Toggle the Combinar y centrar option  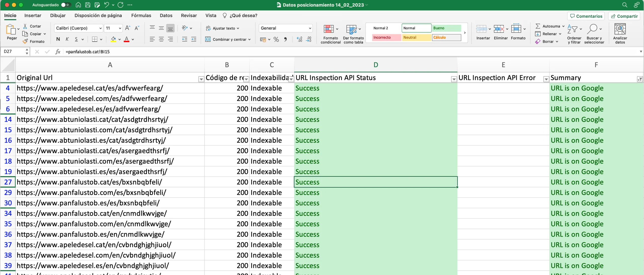pyautogui.click(x=225, y=39)
